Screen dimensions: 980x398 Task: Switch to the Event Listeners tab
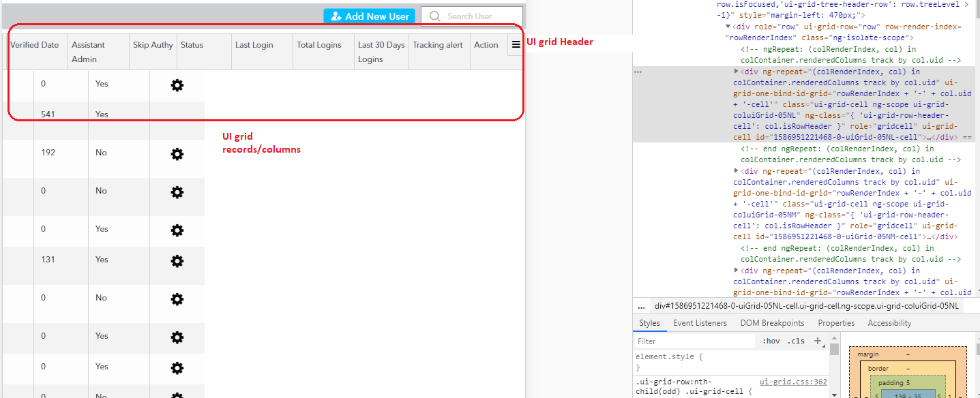(x=700, y=323)
